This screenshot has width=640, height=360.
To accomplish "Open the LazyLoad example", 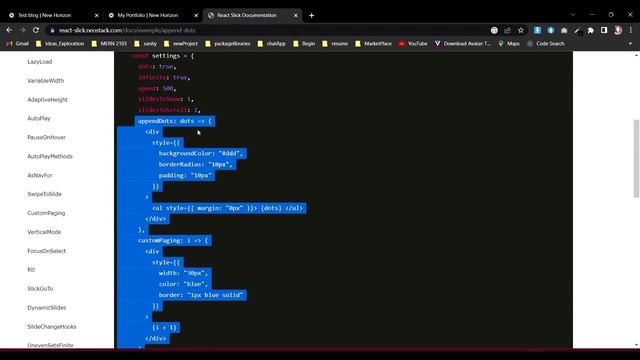I will [40, 62].
